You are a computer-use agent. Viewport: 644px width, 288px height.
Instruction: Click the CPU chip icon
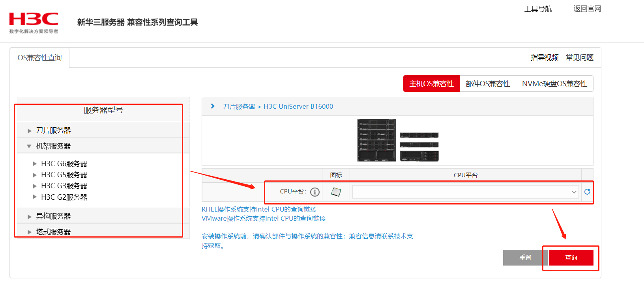coord(336,192)
